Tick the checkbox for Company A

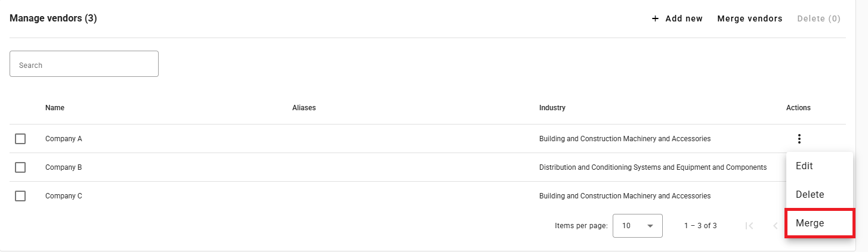pyautogui.click(x=20, y=139)
